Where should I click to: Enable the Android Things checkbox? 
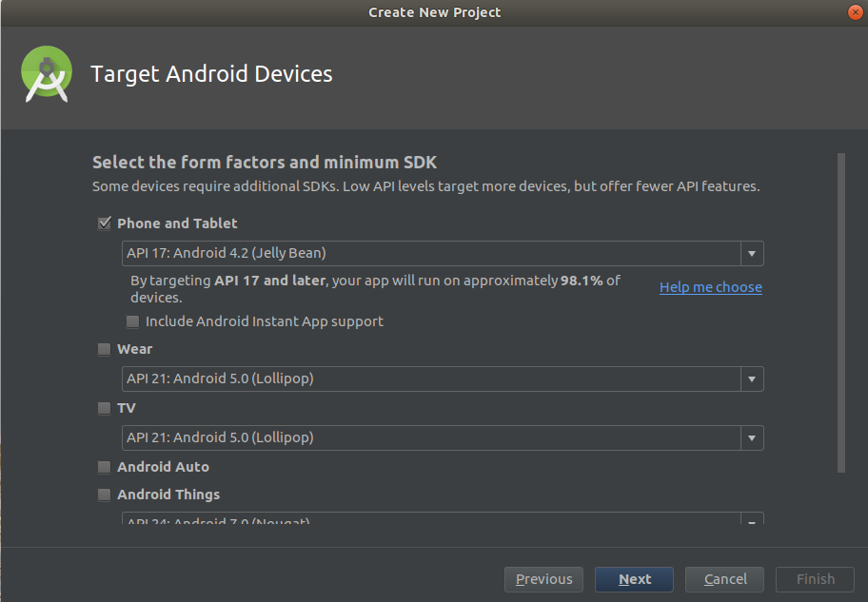coord(104,495)
